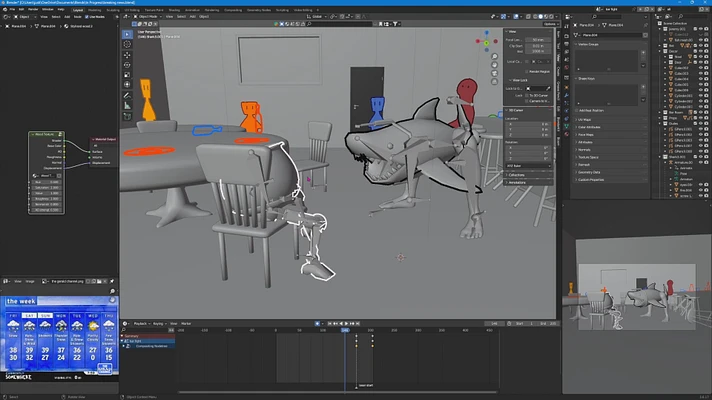Viewport: 712px width, 400px height.
Task: Select the Annotate tool in viewport toolbar
Action: [x=127, y=96]
